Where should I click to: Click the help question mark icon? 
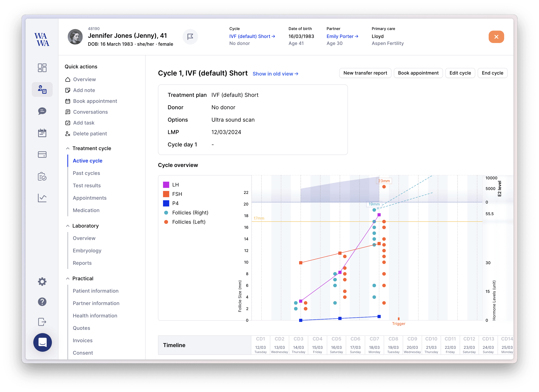pyautogui.click(x=42, y=302)
